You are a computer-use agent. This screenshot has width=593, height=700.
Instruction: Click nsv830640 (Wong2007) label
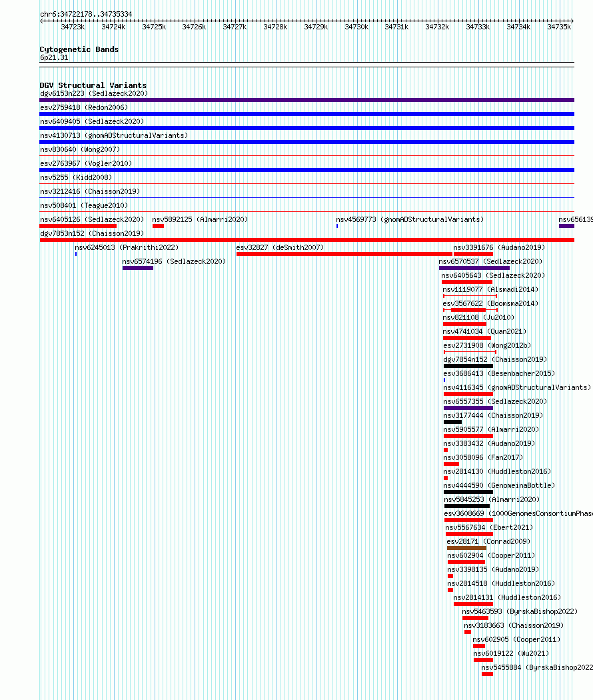80,149
